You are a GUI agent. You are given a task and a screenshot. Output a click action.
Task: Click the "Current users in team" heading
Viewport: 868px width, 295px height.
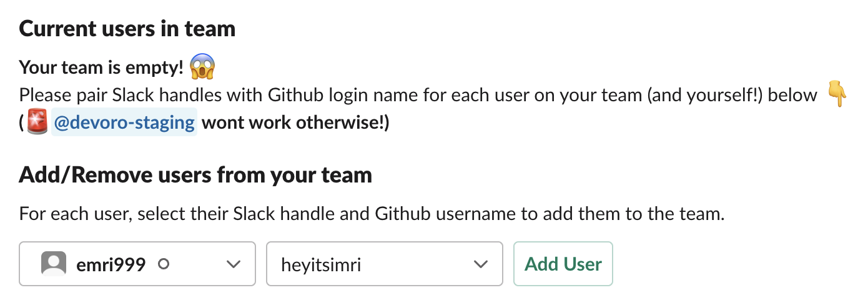click(x=127, y=29)
